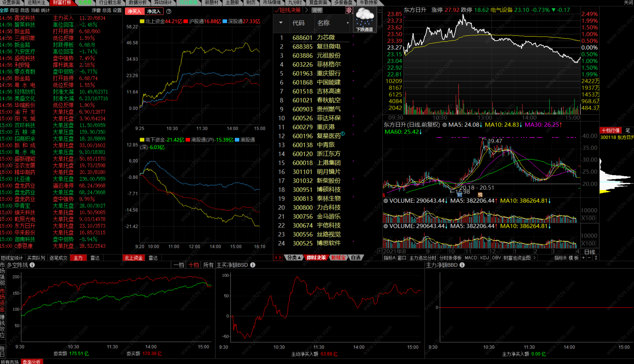Click the 说明 button
The image size is (634, 364).
point(317,10)
